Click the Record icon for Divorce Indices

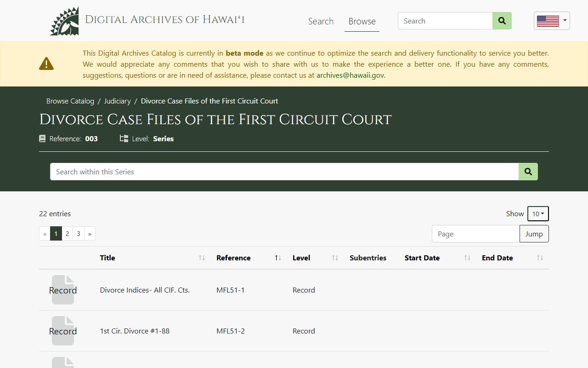[x=63, y=290]
